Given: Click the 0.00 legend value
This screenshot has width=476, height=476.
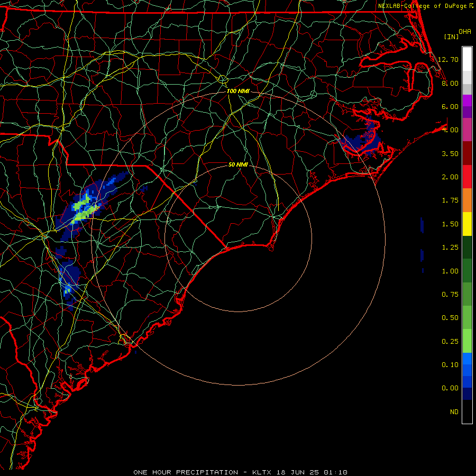Looking at the screenshot, I should click(450, 388).
